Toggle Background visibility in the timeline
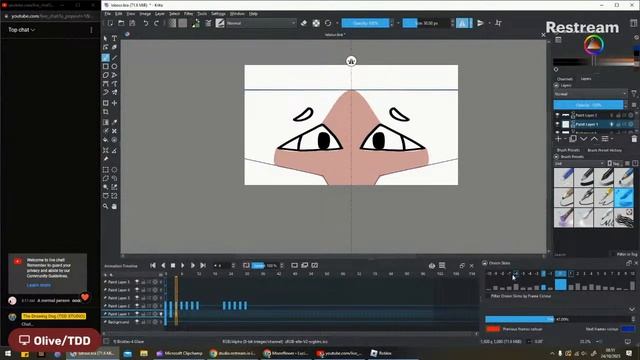This screenshot has height=360, width=640. coord(137,322)
